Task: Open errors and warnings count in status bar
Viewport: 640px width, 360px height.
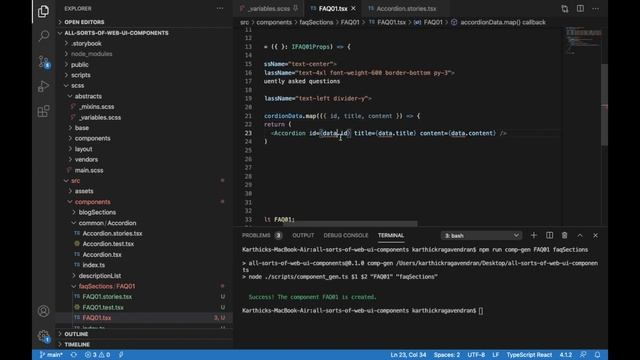Action: click(97, 355)
